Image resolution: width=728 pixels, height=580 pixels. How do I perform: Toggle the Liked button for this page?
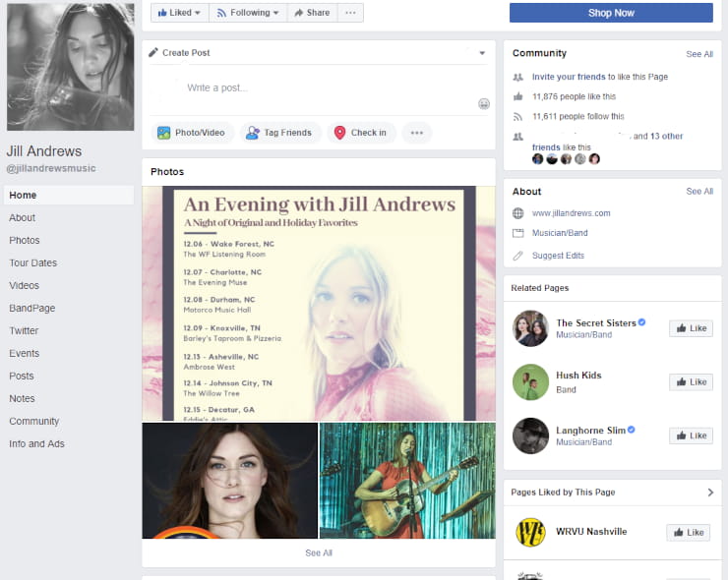(x=178, y=13)
